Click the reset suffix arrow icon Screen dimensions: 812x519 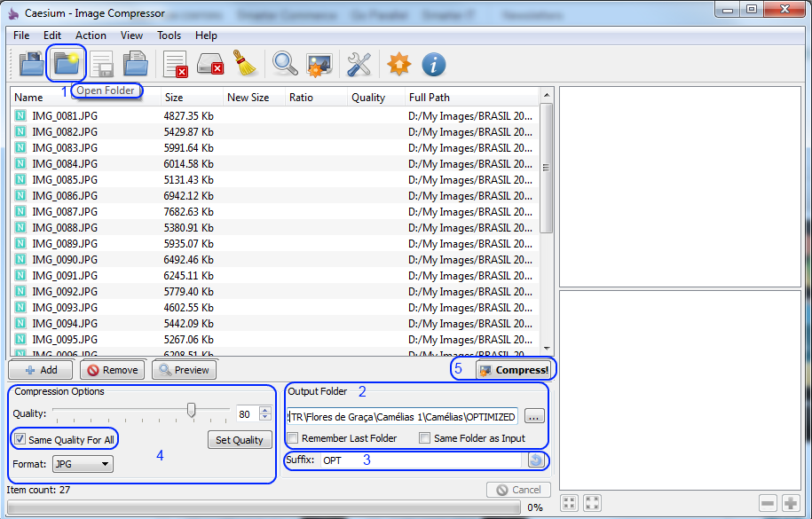[x=536, y=460]
